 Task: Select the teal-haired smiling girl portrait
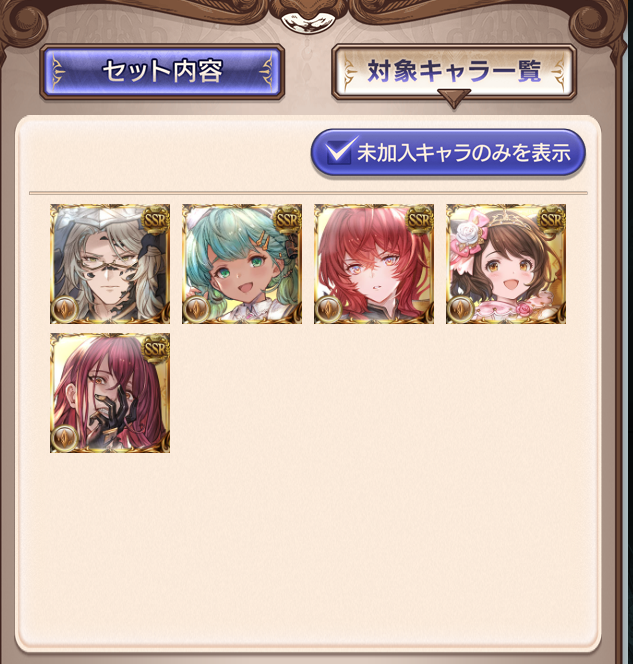(x=242, y=264)
